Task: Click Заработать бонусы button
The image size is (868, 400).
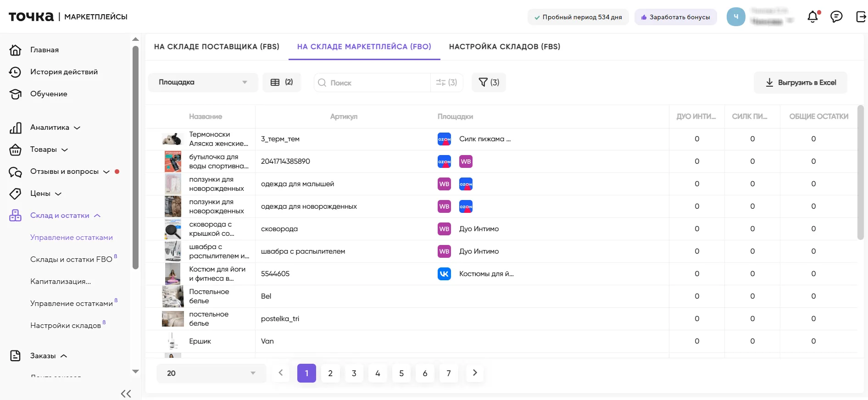Action: coord(675,17)
